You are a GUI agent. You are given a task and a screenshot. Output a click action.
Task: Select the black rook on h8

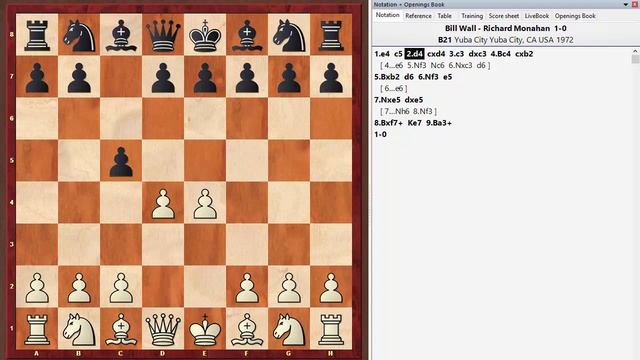tap(331, 35)
